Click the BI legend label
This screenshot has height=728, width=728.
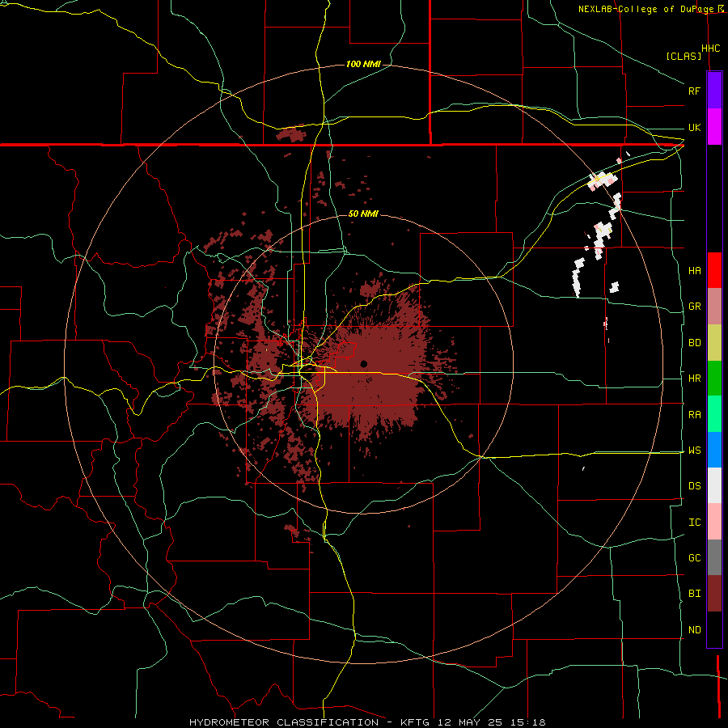[x=694, y=594]
